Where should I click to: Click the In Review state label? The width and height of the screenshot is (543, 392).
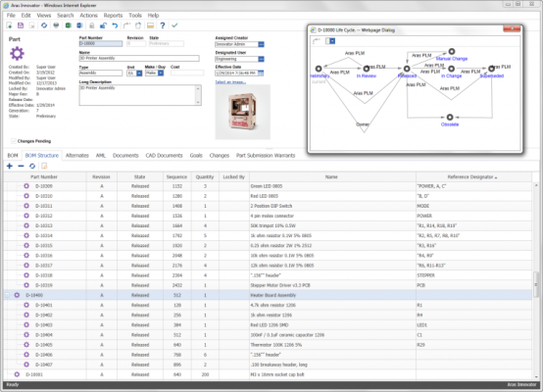[367, 75]
